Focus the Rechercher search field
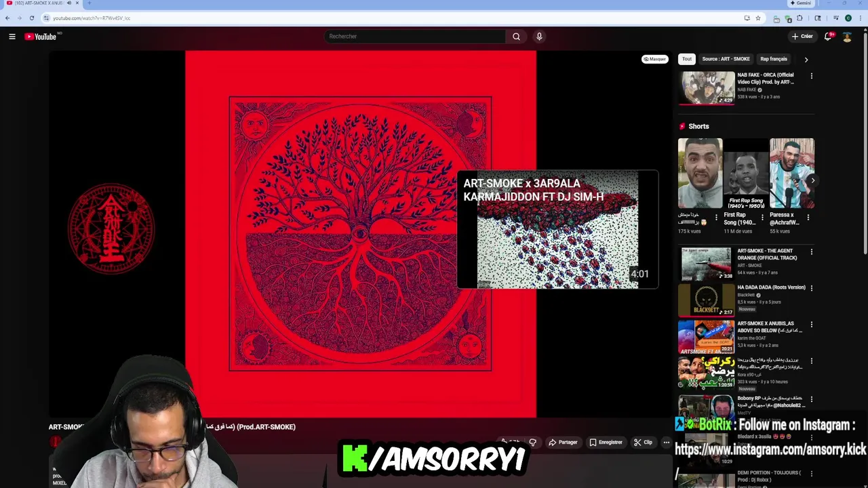Screen dimensions: 868x488 415,37
